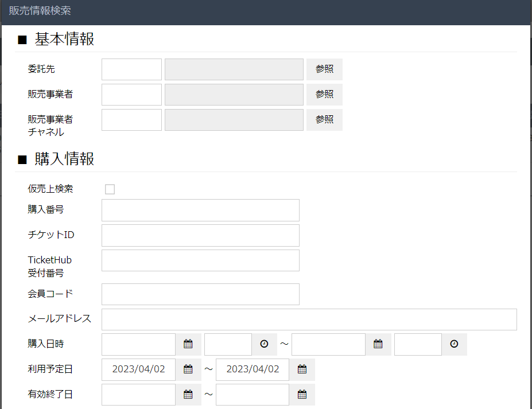Open clock picker for 購入日時 start time
Screen dimensions: 532x409
(264, 344)
